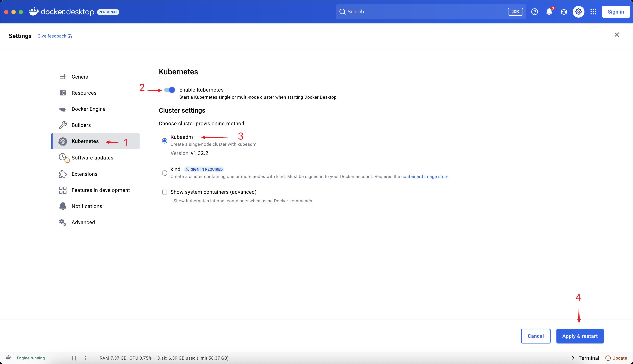Click the General sliders icon
Viewport: 633px width, 364px height.
point(63,77)
